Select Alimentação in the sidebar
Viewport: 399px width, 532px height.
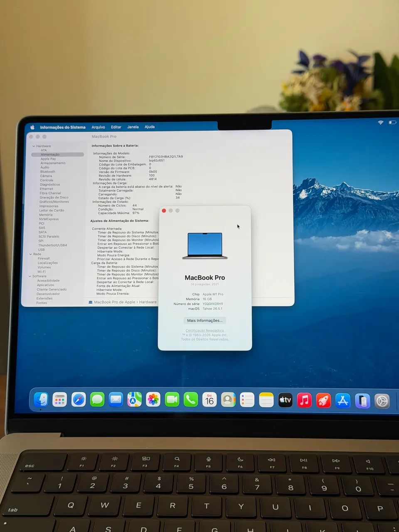point(57,155)
